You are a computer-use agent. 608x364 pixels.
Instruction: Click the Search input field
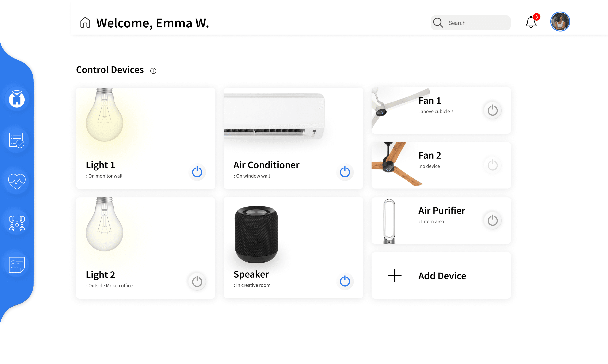pos(471,23)
